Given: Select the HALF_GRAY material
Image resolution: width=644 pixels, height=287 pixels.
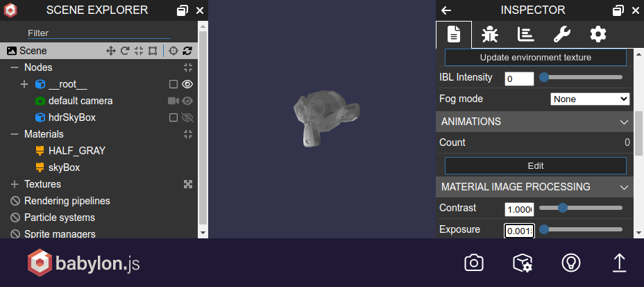Looking at the screenshot, I should pyautogui.click(x=77, y=151).
